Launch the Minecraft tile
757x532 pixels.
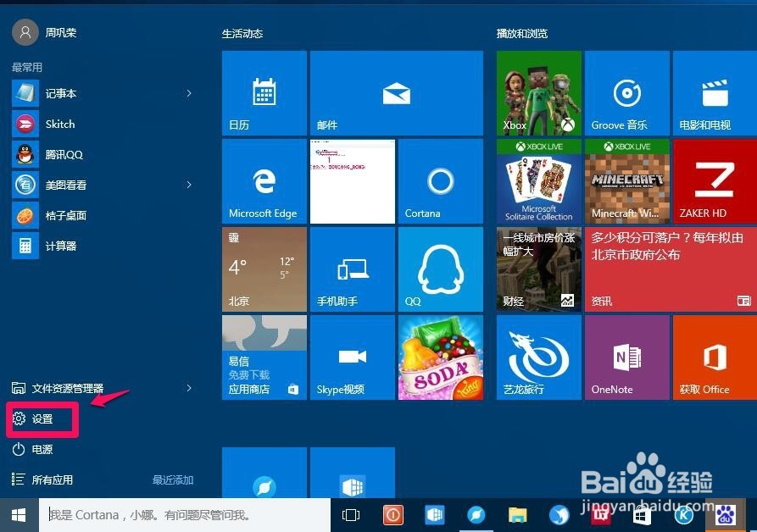[x=627, y=181]
